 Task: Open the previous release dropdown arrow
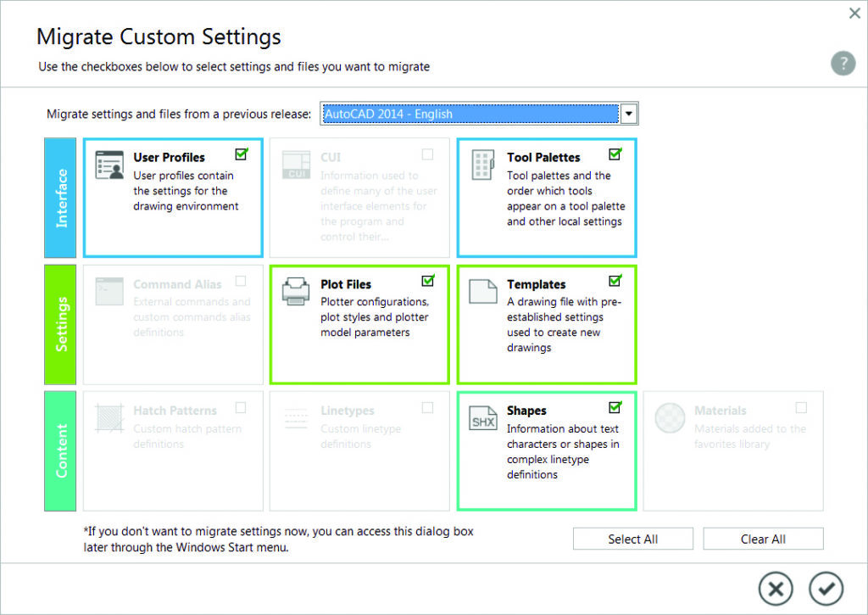click(629, 114)
